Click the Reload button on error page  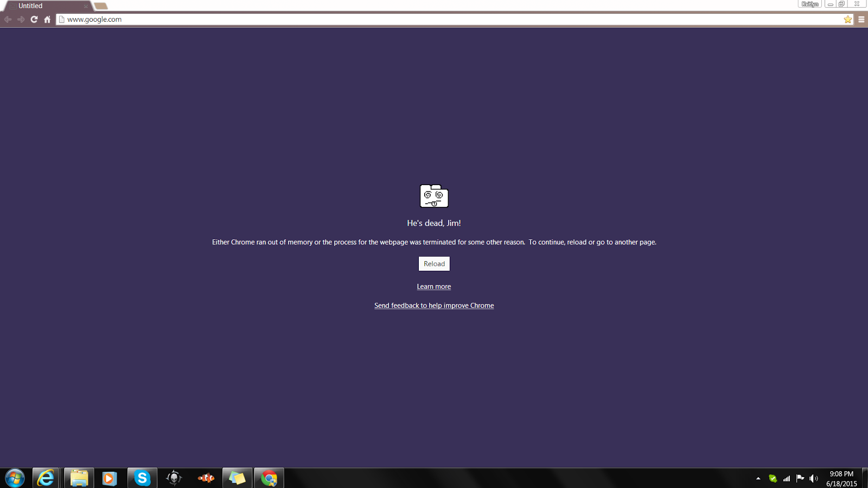click(x=434, y=264)
